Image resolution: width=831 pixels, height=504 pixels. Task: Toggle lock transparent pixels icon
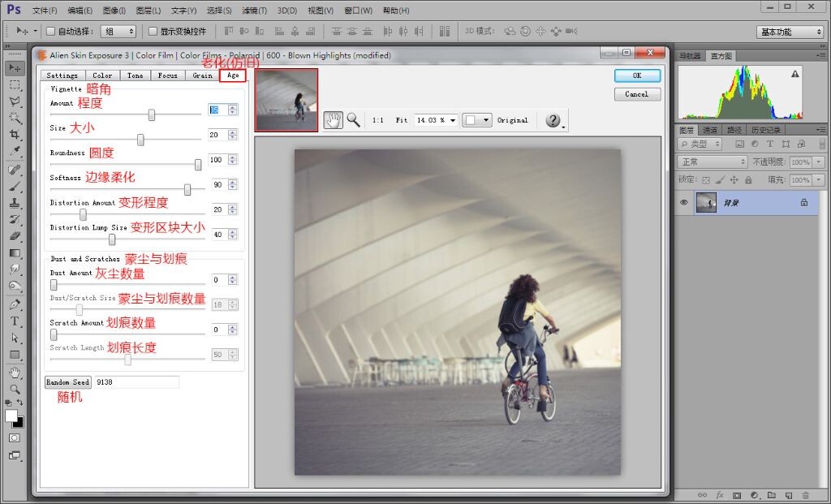(706, 180)
